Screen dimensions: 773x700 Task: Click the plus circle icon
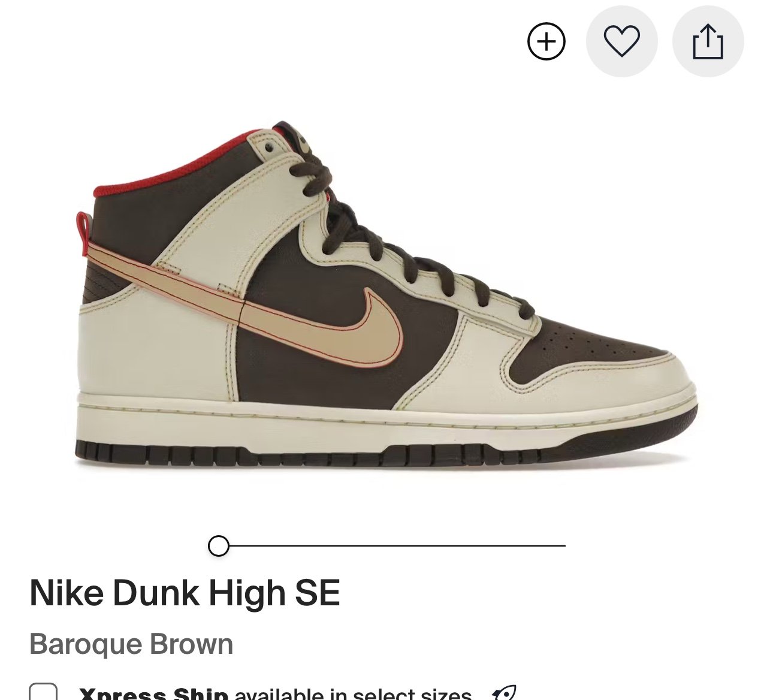tap(546, 41)
